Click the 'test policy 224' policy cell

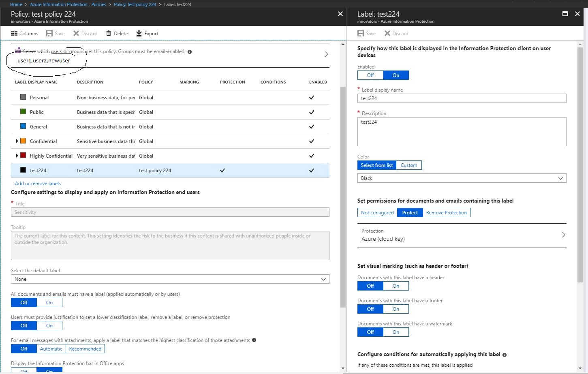tap(155, 171)
